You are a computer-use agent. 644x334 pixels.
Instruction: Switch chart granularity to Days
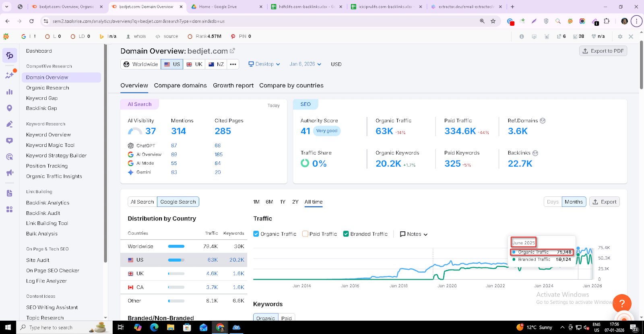[x=553, y=202]
